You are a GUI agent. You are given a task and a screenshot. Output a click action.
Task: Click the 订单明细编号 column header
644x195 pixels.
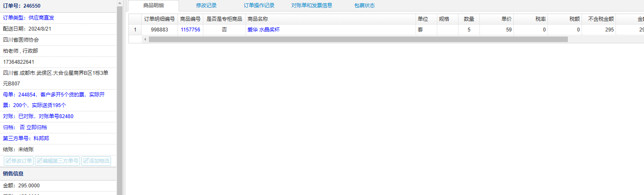160,19
